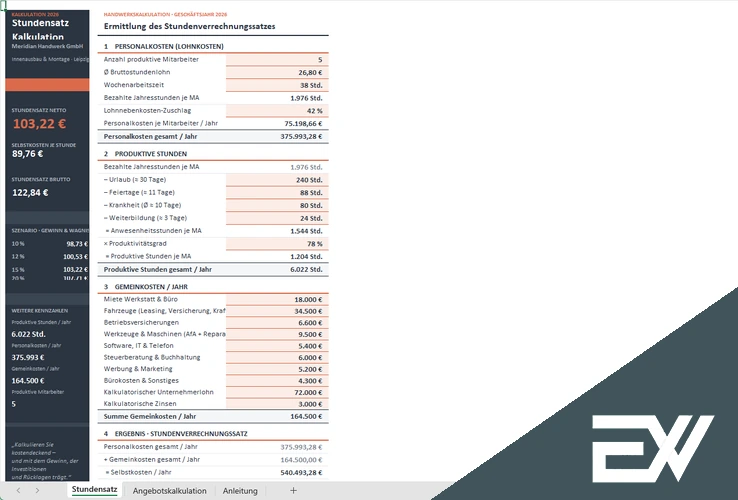Click the 12 % scenario value 100,53 €
This screenshot has width=738, height=500.
click(75, 257)
